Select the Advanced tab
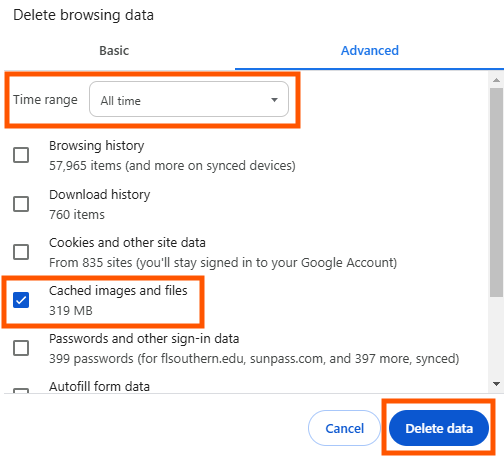Image resolution: width=504 pixels, height=456 pixels. [x=369, y=51]
